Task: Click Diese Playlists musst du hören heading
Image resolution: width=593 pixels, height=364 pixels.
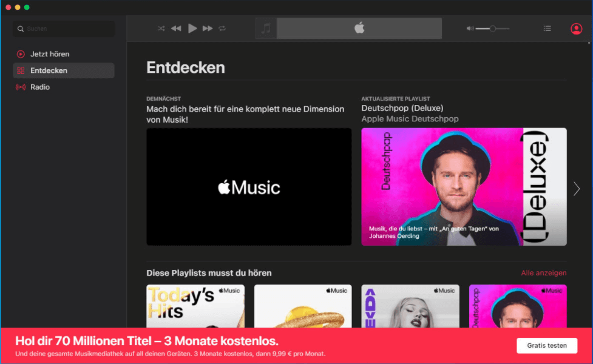Action: point(209,273)
